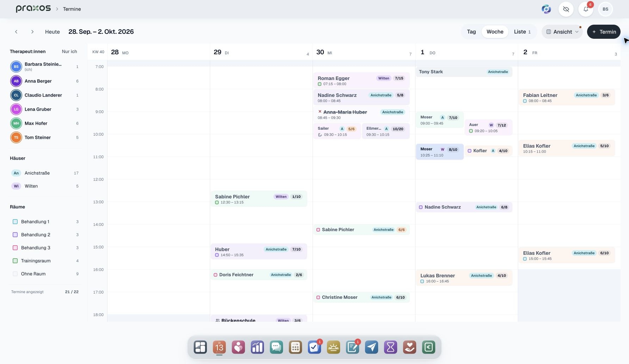This screenshot has width=629, height=364.
Task: Open the euro billing app in dock
Action: (x=428, y=347)
